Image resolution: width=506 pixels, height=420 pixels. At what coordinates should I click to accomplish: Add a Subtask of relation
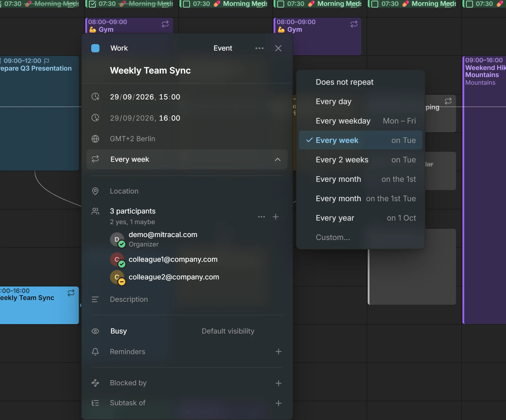279,403
